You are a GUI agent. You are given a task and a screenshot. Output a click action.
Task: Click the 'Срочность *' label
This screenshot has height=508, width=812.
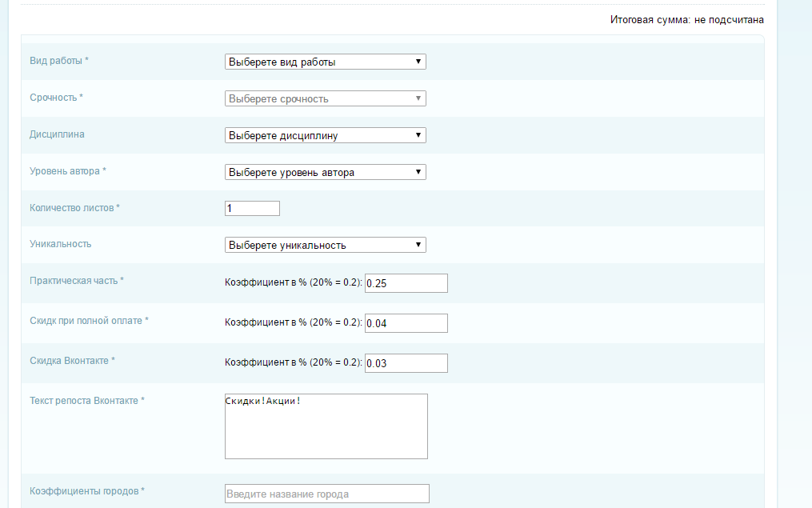tap(57, 98)
